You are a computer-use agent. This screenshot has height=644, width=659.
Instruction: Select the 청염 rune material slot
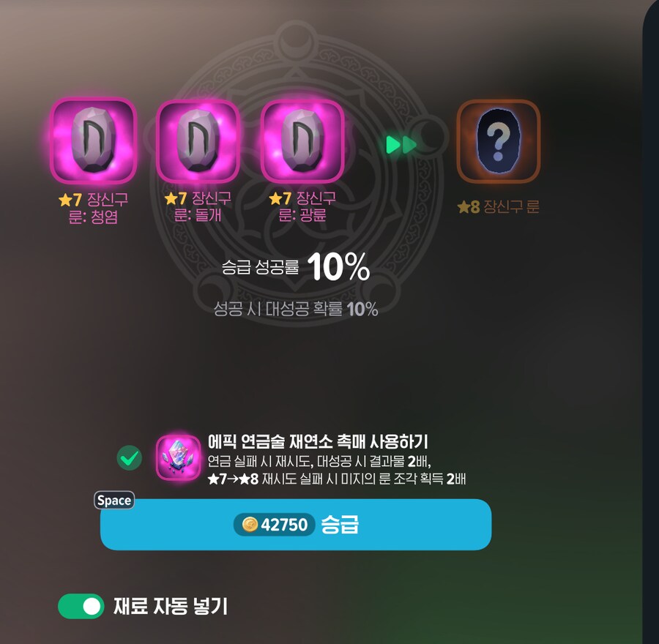(x=93, y=141)
